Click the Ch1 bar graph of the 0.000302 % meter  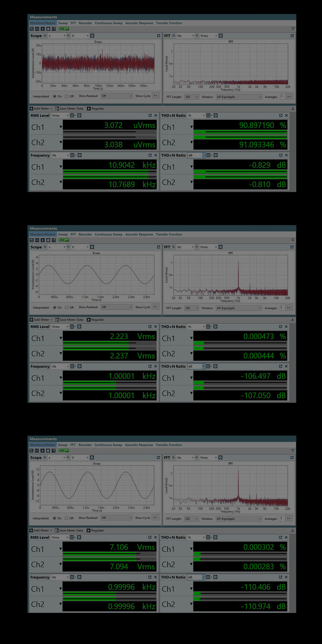240,554
